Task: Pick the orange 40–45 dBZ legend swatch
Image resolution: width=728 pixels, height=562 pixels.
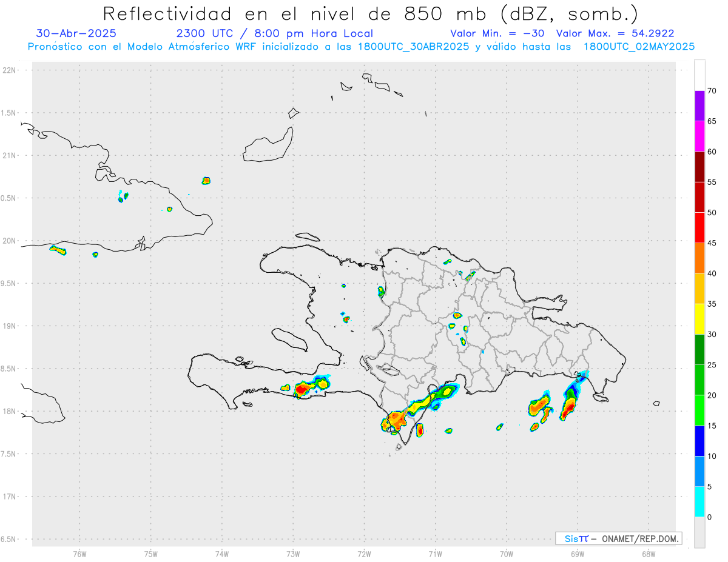Action: [x=699, y=258]
